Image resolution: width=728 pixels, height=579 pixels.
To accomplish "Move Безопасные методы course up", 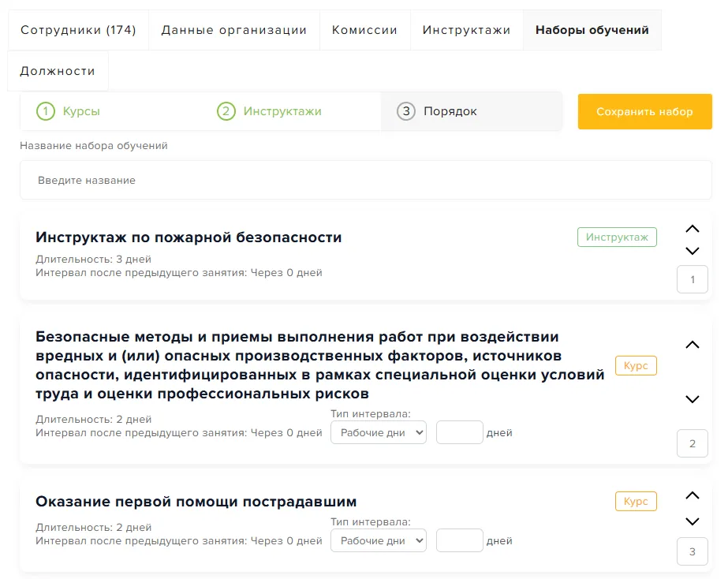I will coord(693,345).
